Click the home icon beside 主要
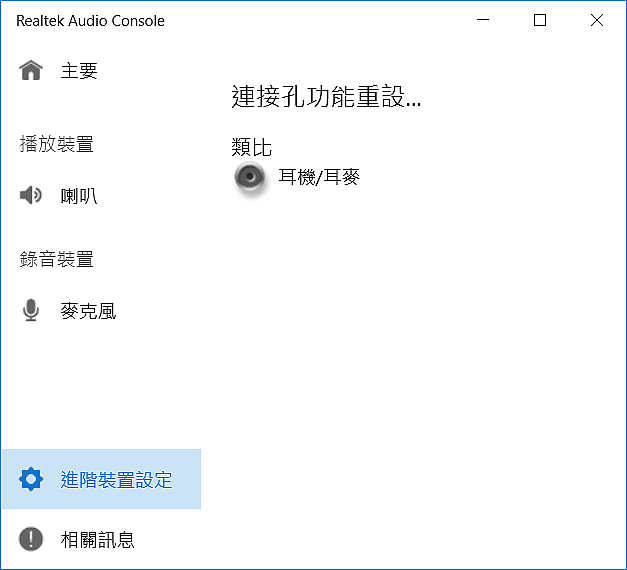Screen dimensions: 627x570 [x=31, y=70]
